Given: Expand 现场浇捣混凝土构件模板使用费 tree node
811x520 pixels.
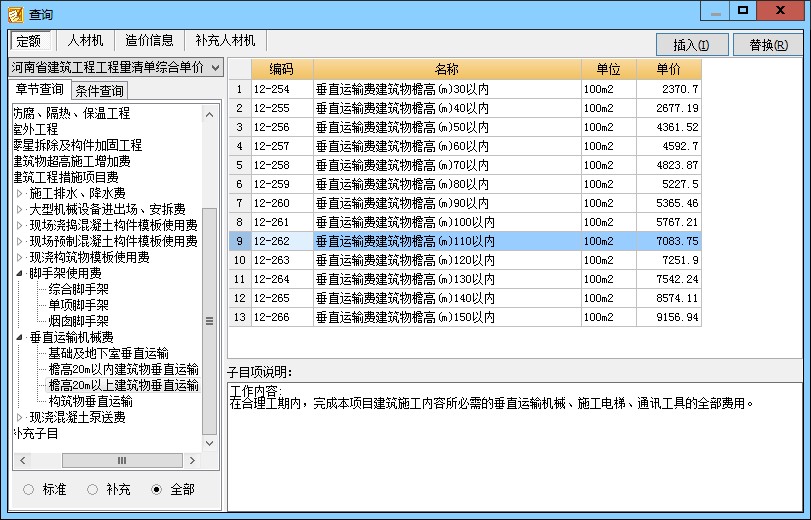Looking at the screenshot, I should [x=20, y=226].
